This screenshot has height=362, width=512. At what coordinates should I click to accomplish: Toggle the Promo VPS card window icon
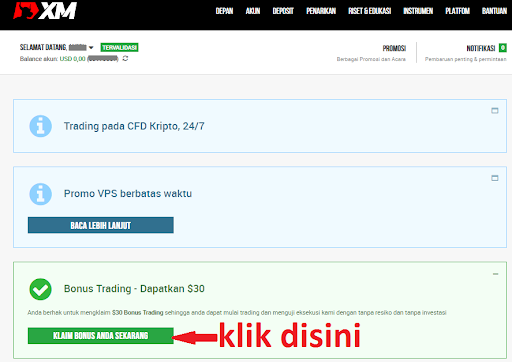tap(495, 178)
